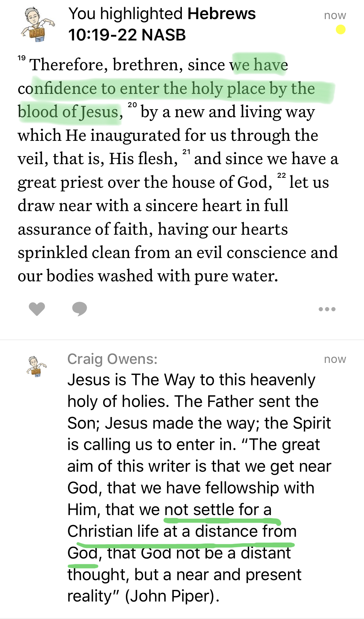Select verse number 19 superscript

22,58
